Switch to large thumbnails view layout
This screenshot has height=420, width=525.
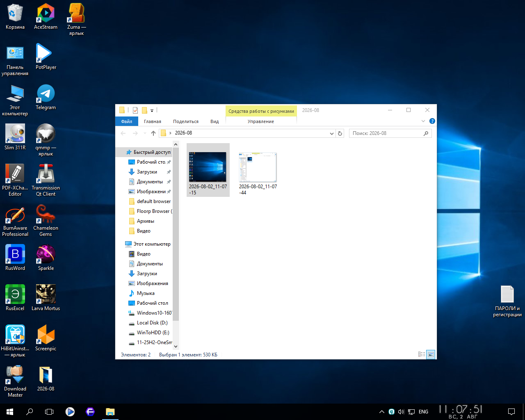431,354
